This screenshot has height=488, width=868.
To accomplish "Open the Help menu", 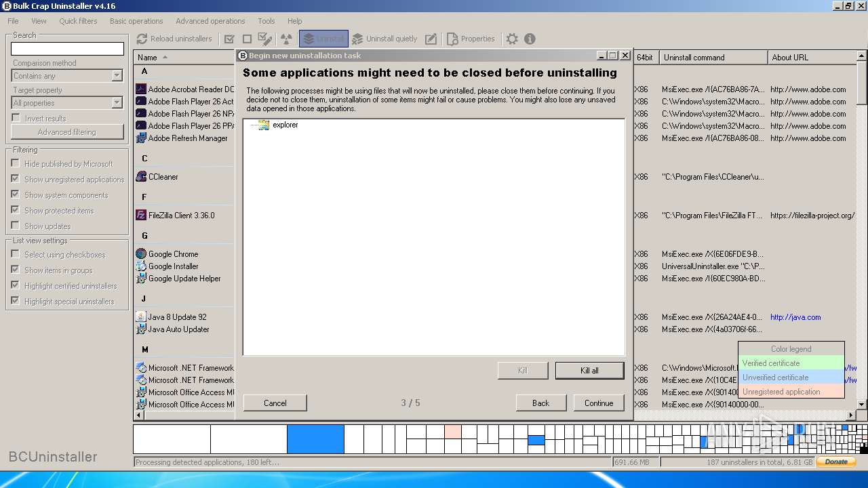I will pos(294,21).
